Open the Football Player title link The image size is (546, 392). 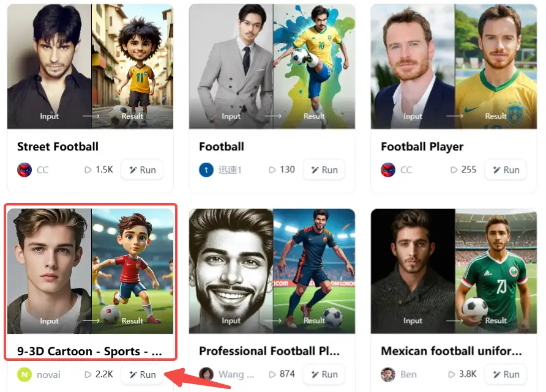point(422,147)
